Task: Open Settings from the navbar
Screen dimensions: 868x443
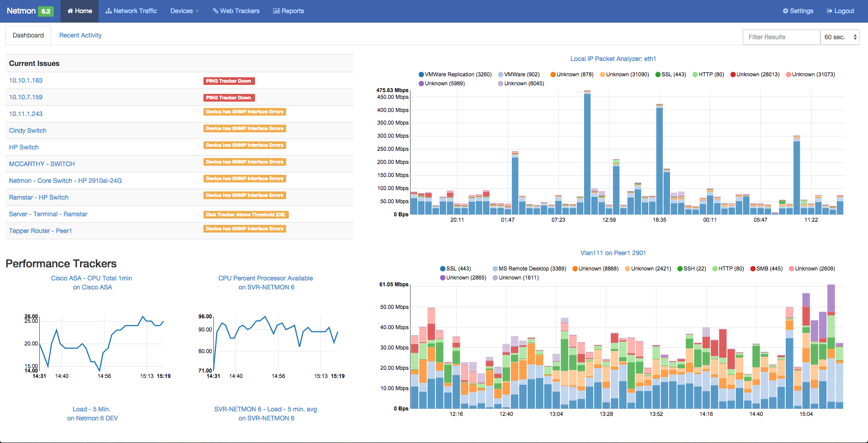Action: [798, 11]
